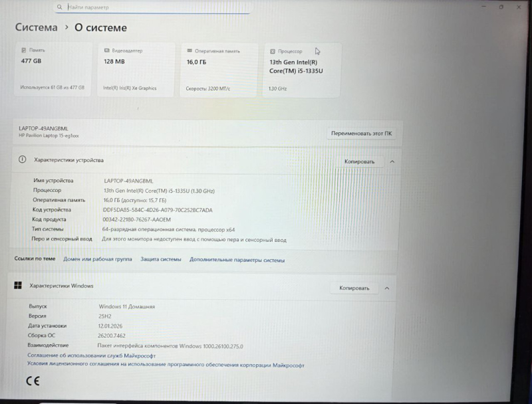This screenshot has height=404, width=532.
Task: Open the Система breadcrumb page
Action: point(35,27)
